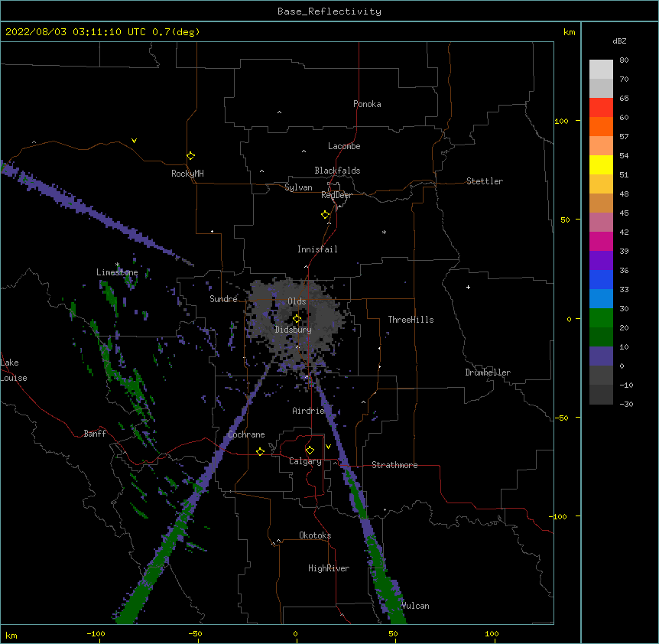Pick the light gray 70–80 dBZ legend swatch

(601, 70)
